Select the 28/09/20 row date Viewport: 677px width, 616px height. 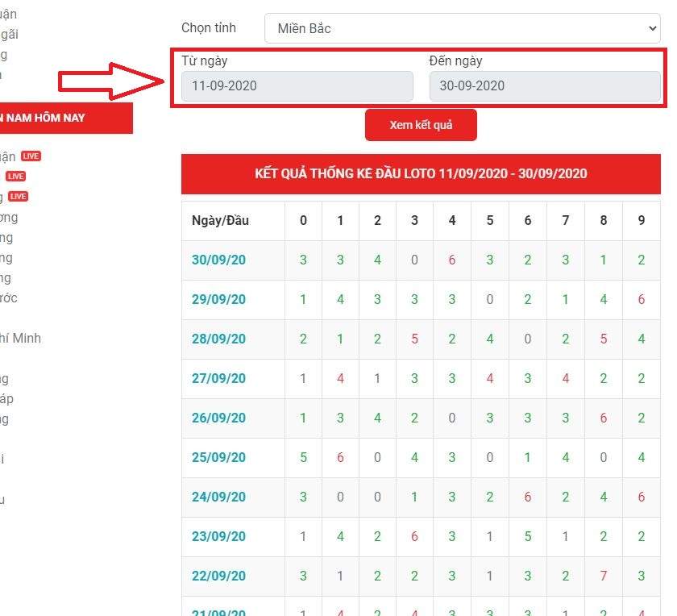click(x=218, y=339)
